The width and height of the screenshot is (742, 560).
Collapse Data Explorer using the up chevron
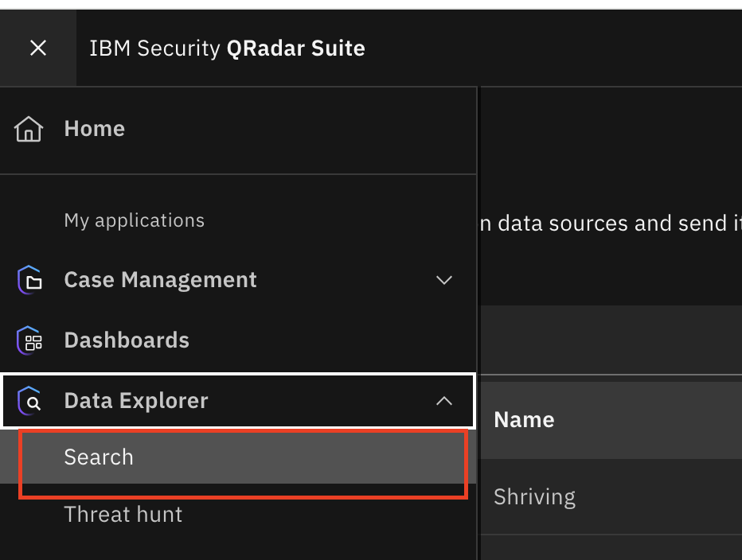444,401
